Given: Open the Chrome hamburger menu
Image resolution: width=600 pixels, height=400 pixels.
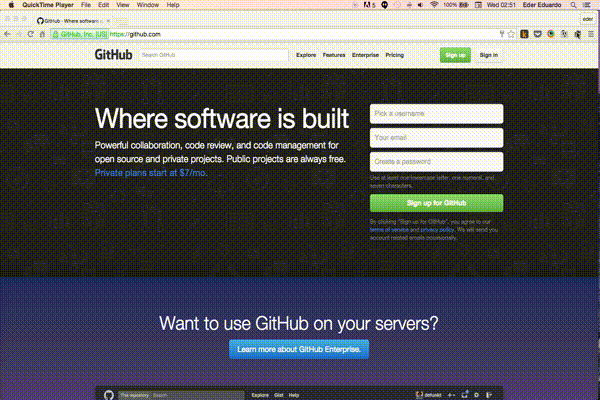Looking at the screenshot, I should 591,34.
